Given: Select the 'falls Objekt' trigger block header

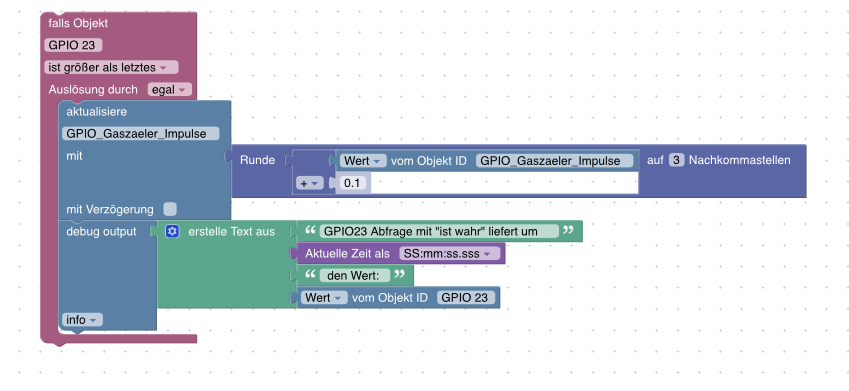Looking at the screenshot, I should (78, 23).
